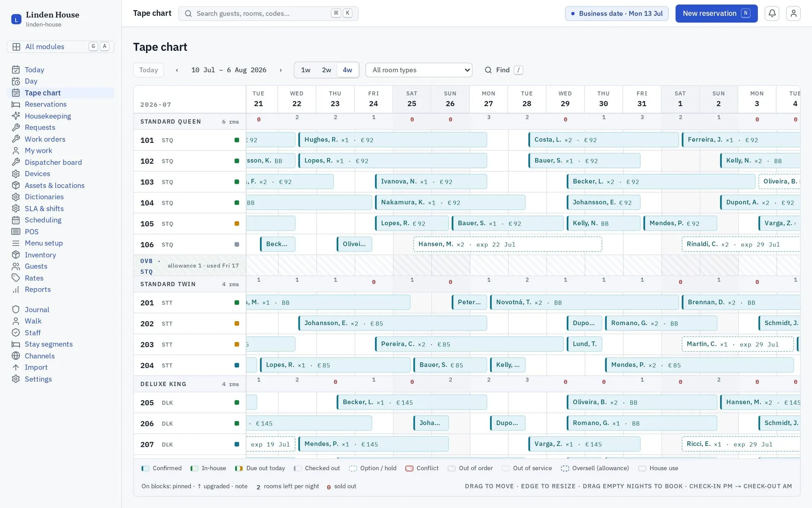
Task: Focus the guest search field
Action: [x=268, y=13]
